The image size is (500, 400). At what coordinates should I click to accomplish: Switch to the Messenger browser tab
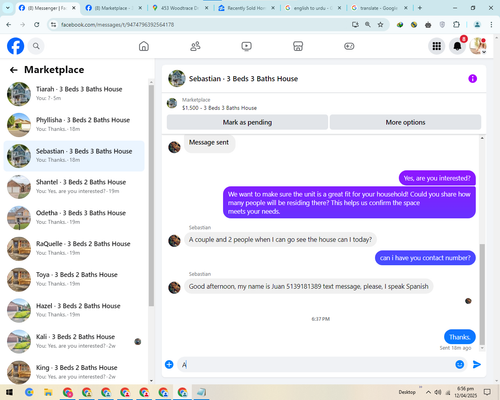click(x=48, y=8)
